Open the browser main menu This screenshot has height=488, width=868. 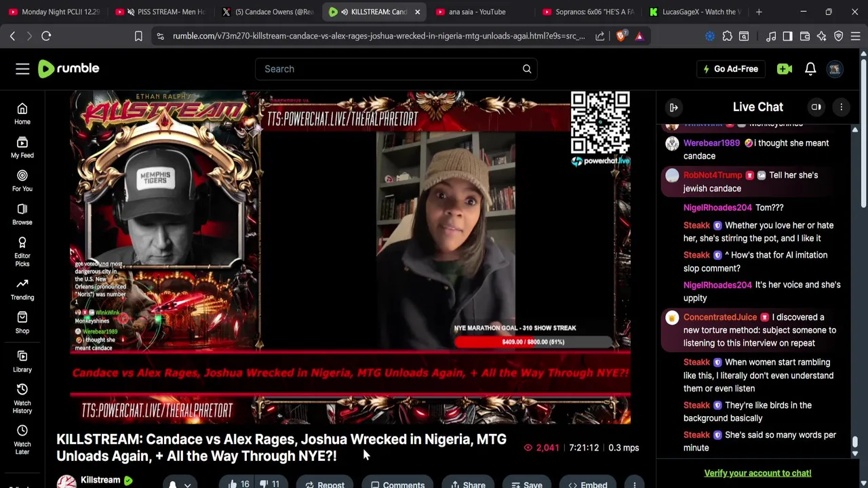[855, 36]
